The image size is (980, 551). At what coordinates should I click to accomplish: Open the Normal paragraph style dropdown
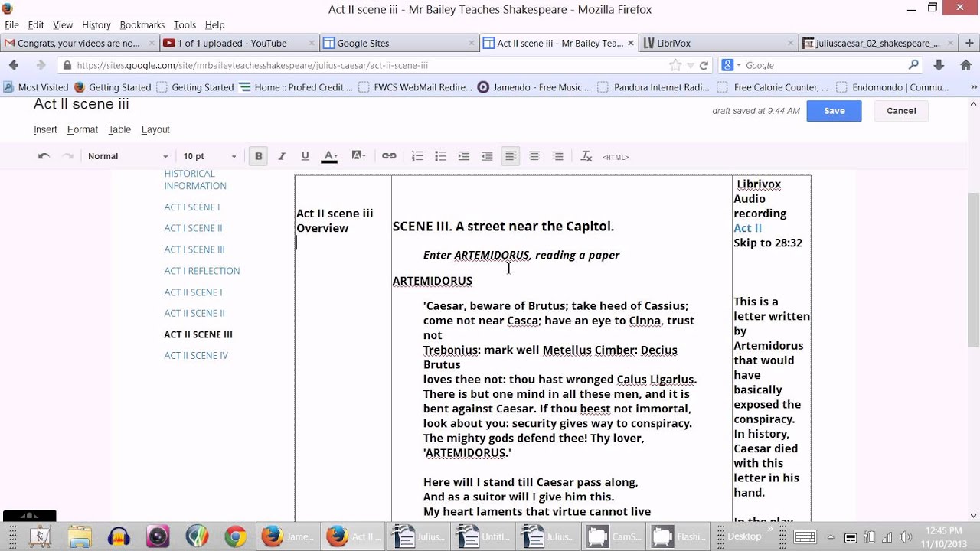click(x=127, y=156)
